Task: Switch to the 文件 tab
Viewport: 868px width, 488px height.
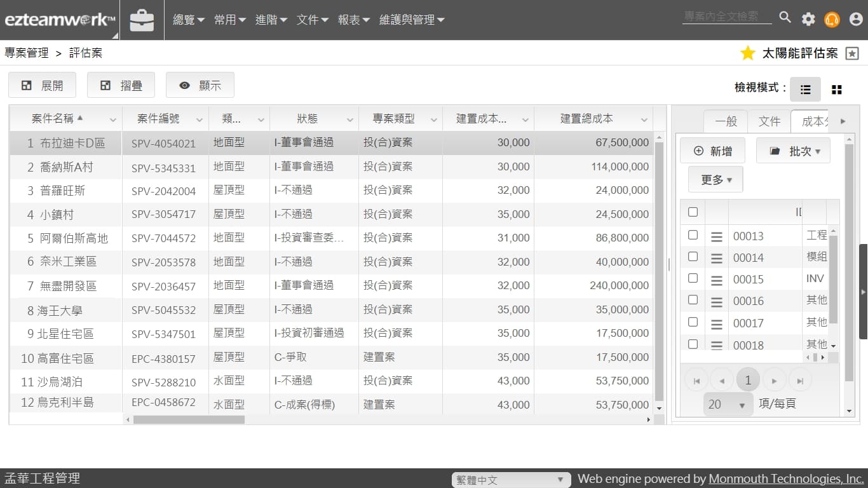Action: point(769,121)
